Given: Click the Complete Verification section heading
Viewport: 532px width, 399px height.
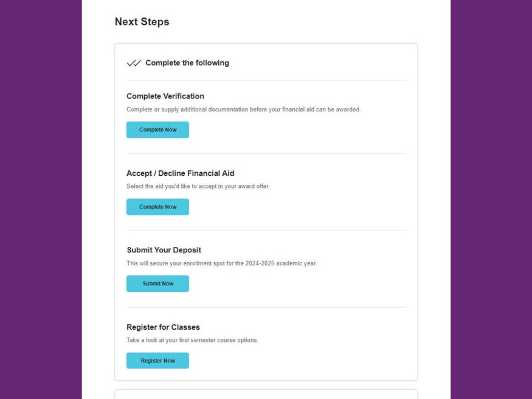Looking at the screenshot, I should (x=165, y=96).
